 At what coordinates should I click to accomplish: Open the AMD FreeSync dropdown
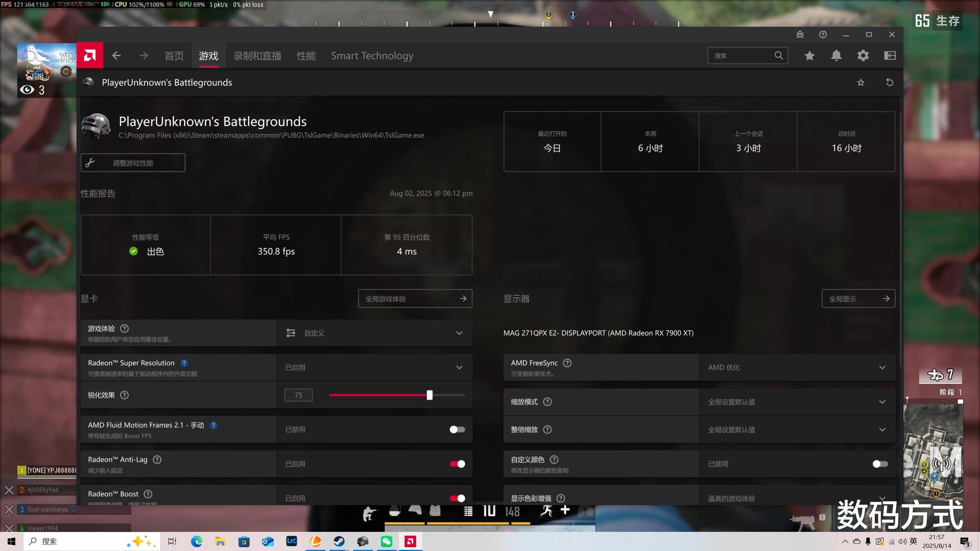(797, 367)
